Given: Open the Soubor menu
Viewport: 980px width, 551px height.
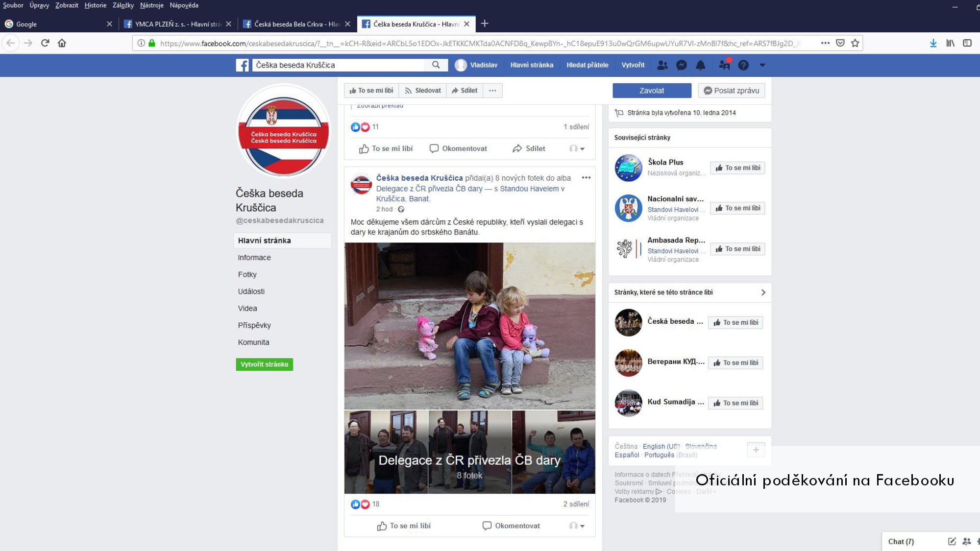Looking at the screenshot, I should 13,5.
